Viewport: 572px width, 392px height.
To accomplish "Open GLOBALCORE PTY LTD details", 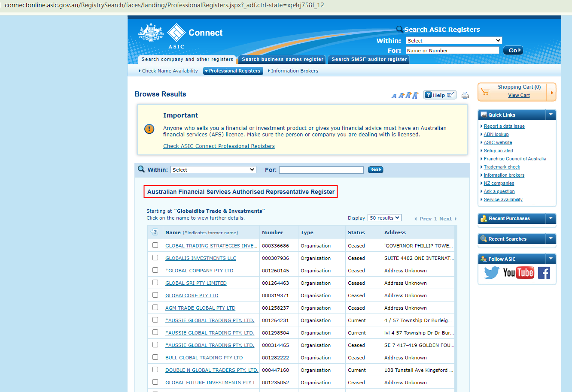I will tap(192, 296).
